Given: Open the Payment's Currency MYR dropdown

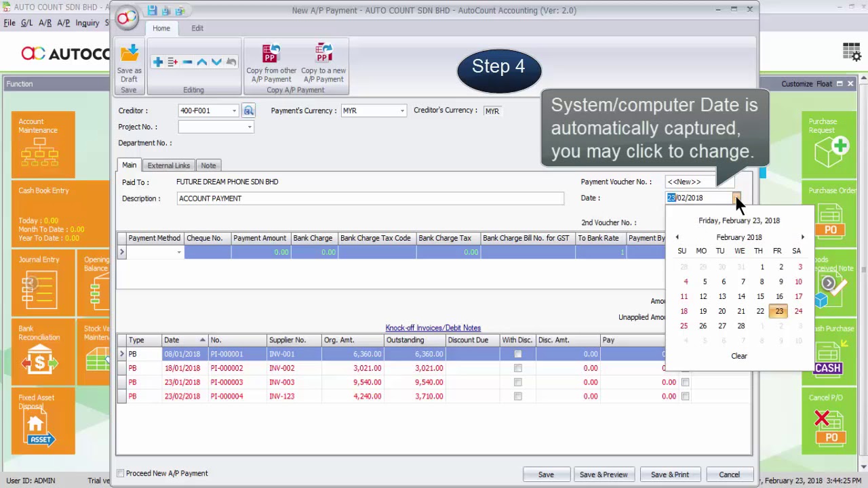Looking at the screenshot, I should (x=402, y=110).
